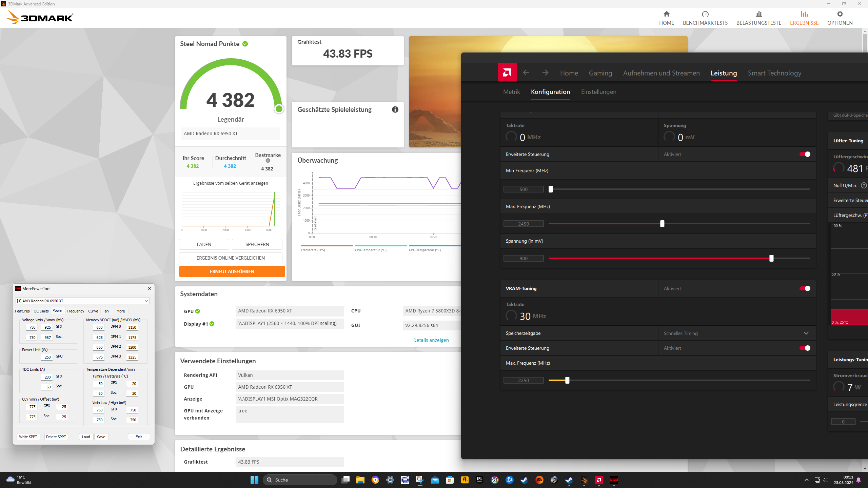Viewport: 868px width, 488px height.
Task: Disable GPU Erweiterte Steuerung toggle
Action: (805, 154)
